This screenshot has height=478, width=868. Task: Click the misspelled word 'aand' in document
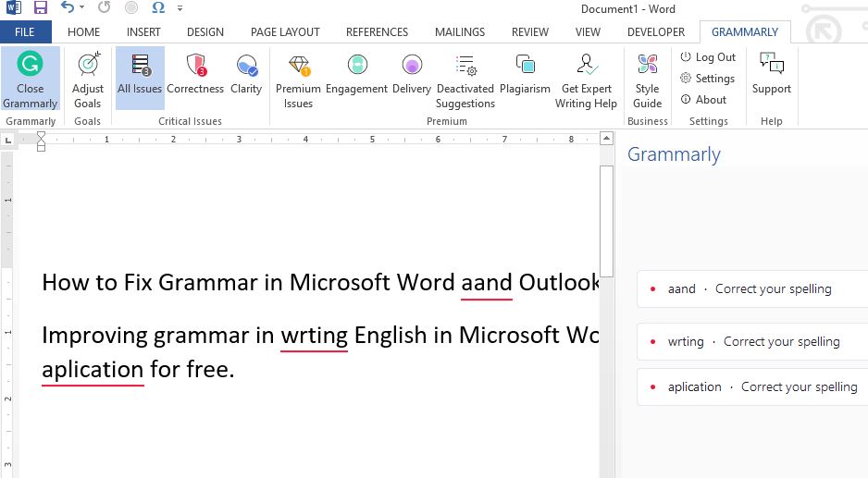tap(487, 283)
